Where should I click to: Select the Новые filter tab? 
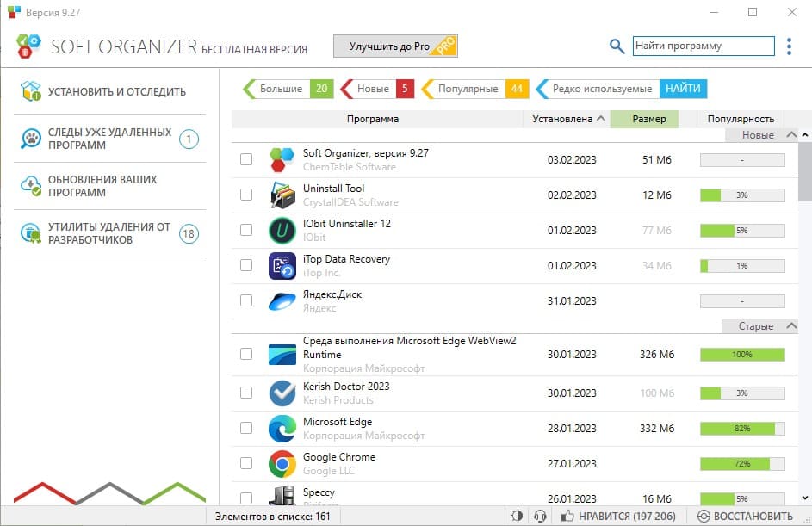(377, 89)
